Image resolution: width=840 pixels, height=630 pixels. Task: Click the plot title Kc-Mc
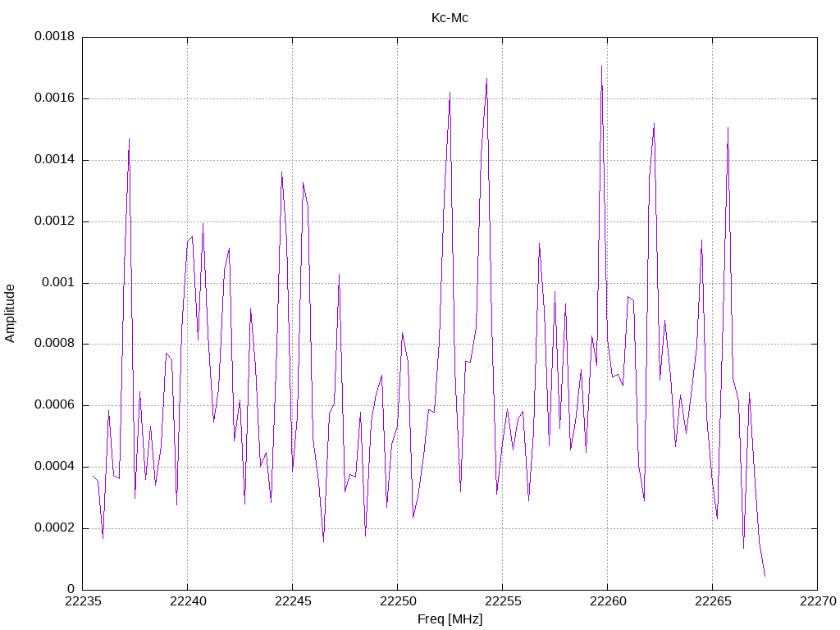coord(450,18)
